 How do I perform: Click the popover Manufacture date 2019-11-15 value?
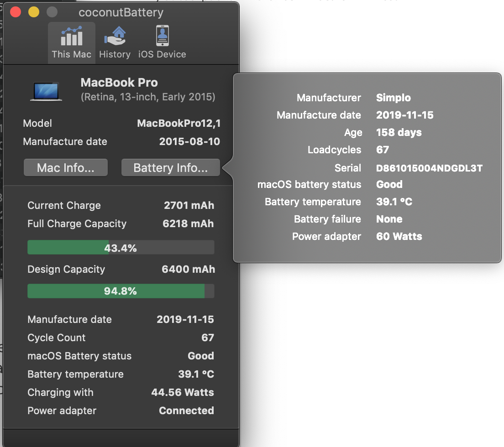click(405, 115)
